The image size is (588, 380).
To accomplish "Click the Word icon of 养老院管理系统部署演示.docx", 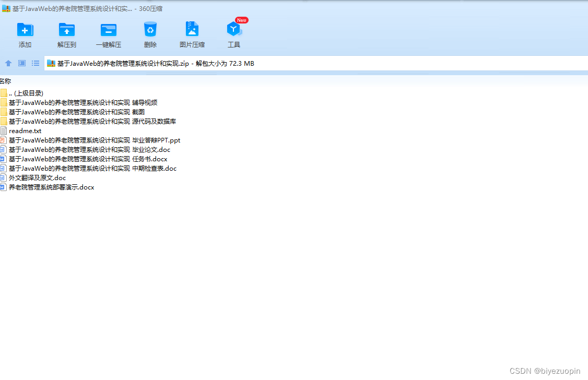I will [x=3, y=187].
